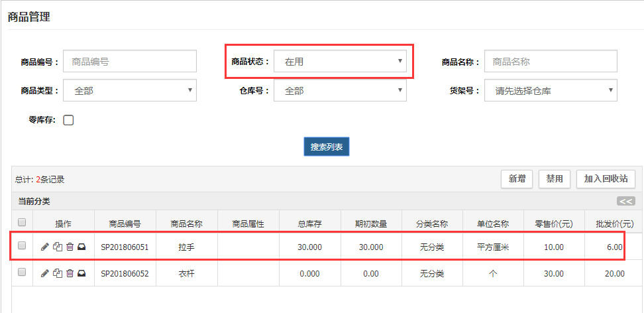Click the copy icon for 拉手 row
Screen dimensions: 644x313
(58, 247)
